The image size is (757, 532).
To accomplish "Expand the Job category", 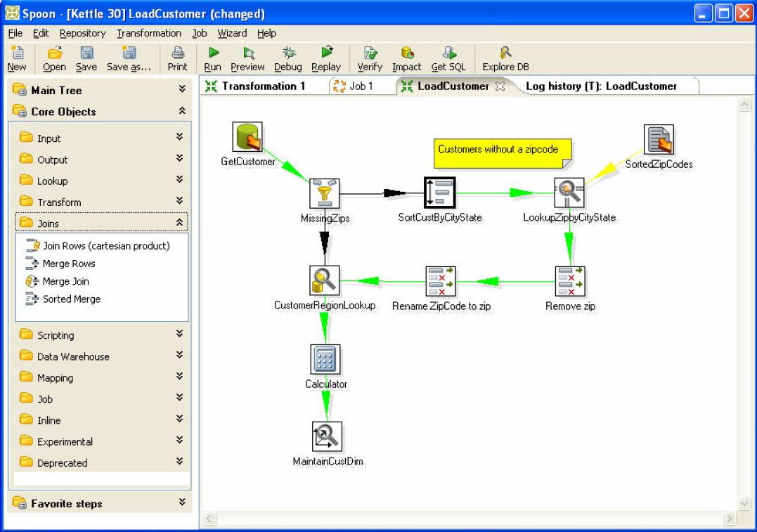I will click(x=180, y=398).
